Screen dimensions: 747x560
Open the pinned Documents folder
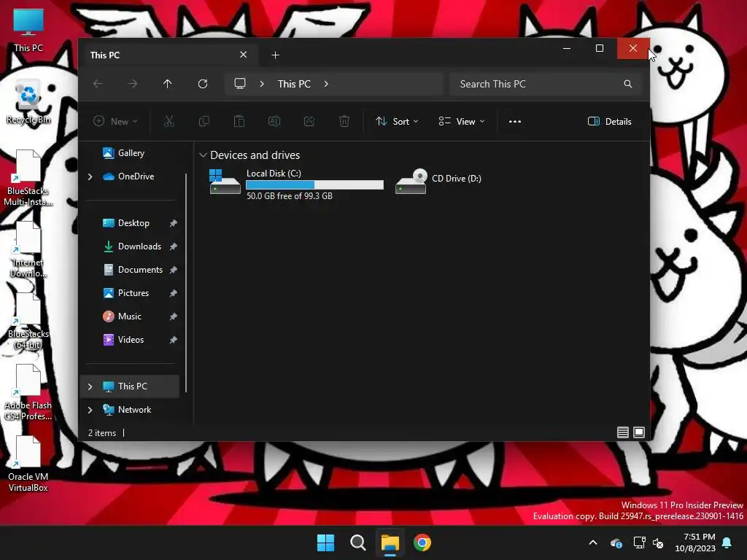pos(133,270)
